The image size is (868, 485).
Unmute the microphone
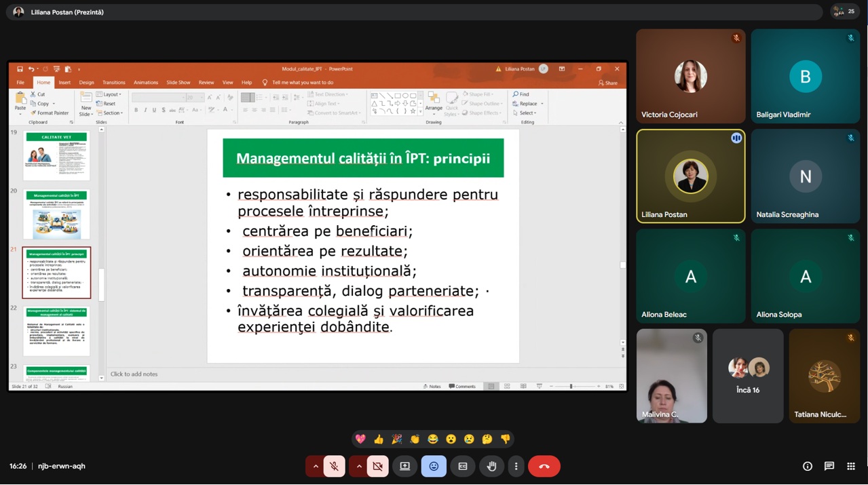[x=334, y=467]
